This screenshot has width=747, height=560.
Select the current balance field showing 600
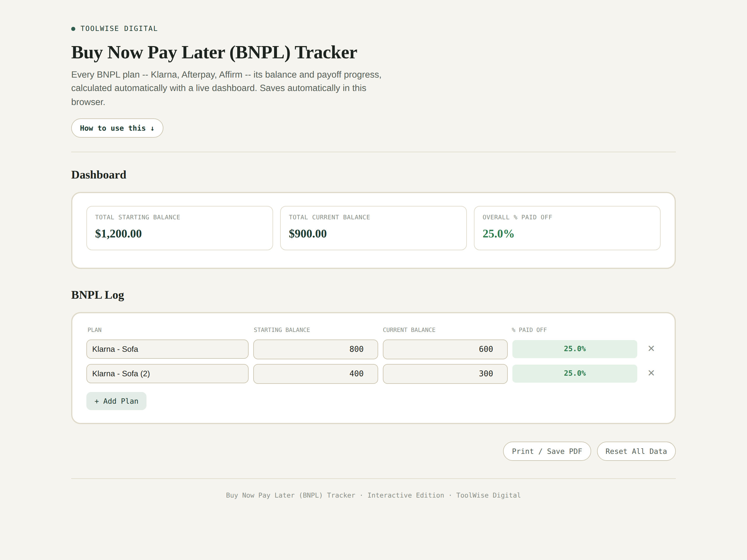pos(445,349)
